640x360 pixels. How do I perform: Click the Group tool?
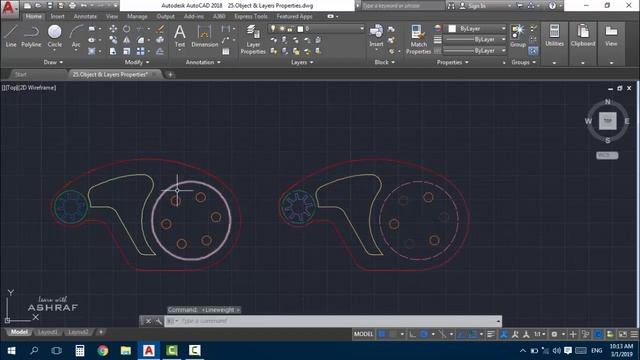pyautogui.click(x=518, y=36)
